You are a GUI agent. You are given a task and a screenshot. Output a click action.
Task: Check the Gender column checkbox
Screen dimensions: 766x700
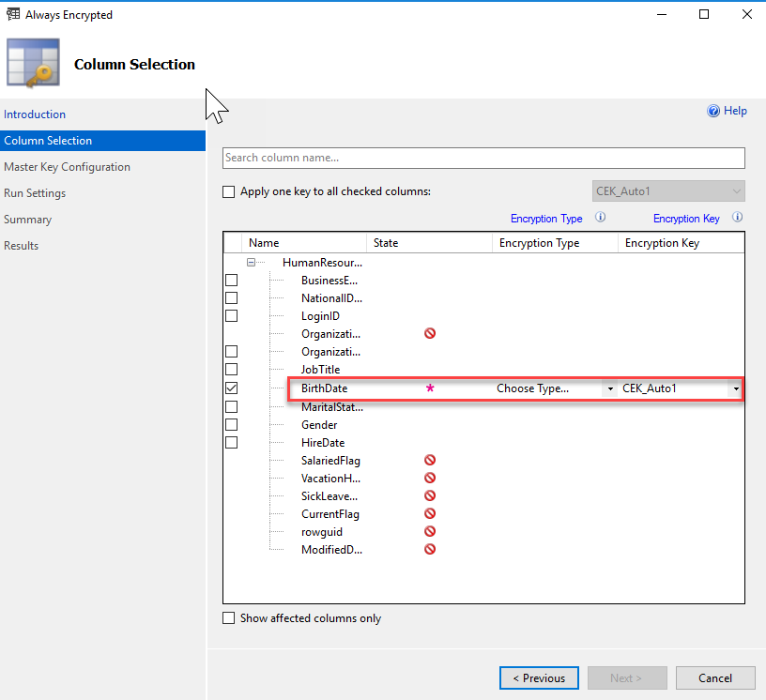(232, 424)
